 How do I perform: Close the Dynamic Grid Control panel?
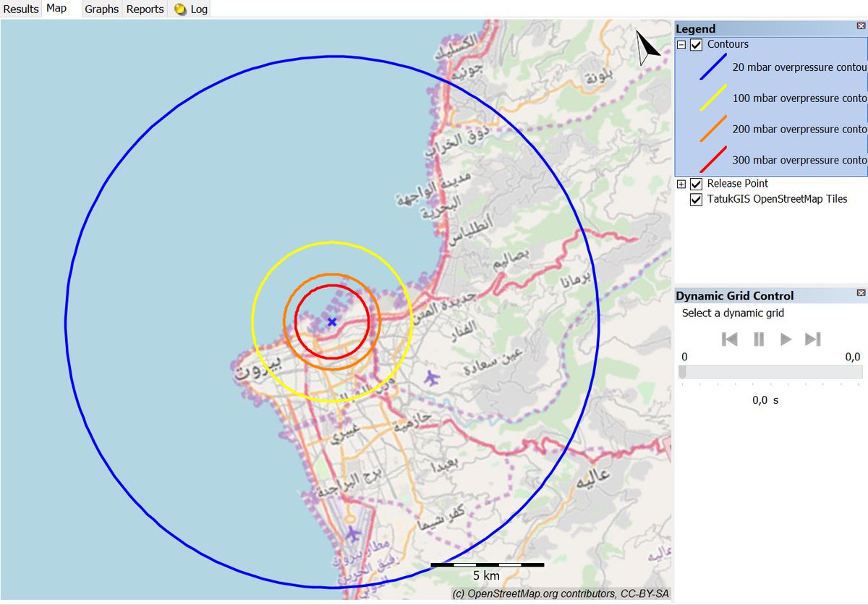[x=861, y=292]
